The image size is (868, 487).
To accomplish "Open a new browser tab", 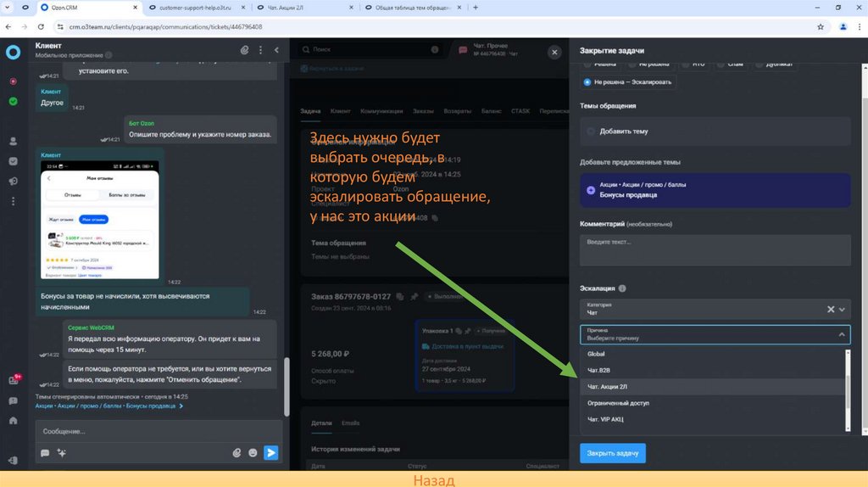I will click(x=476, y=8).
